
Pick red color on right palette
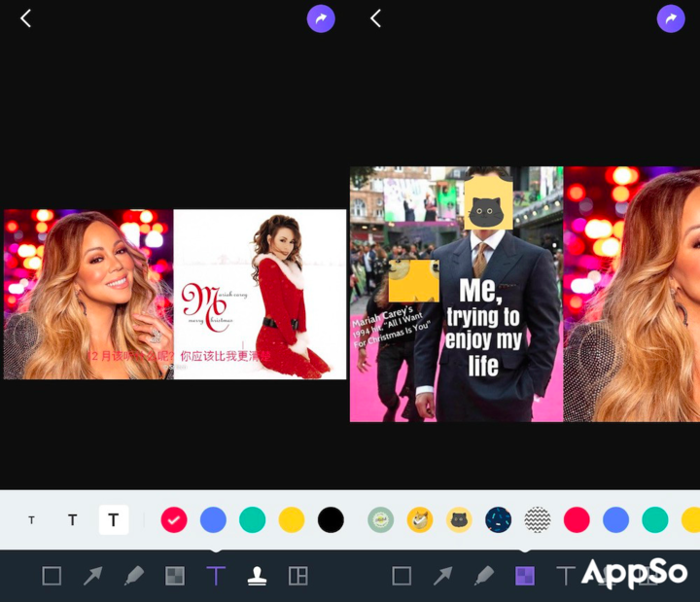coord(577,520)
